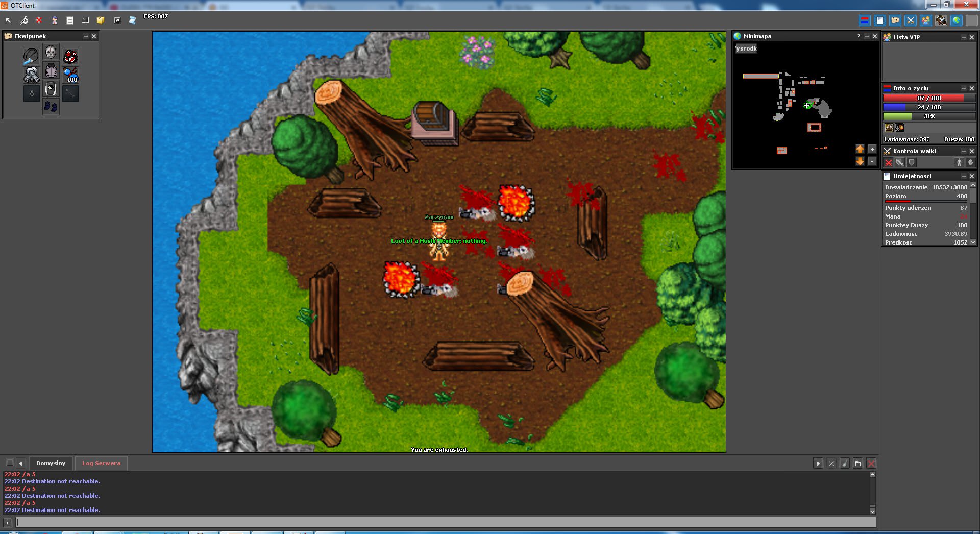Select the steel gauntlets equipment slot
The width and height of the screenshot is (980, 534).
[x=31, y=75]
